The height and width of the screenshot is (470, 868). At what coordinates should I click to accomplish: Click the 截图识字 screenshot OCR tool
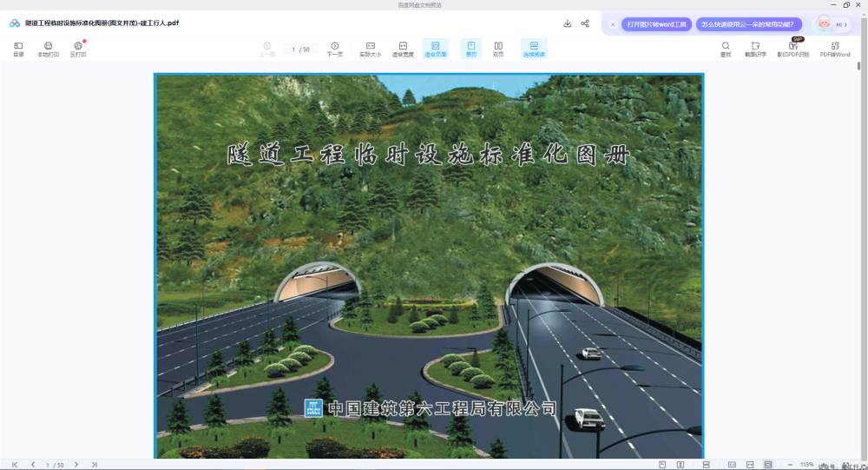click(x=755, y=50)
